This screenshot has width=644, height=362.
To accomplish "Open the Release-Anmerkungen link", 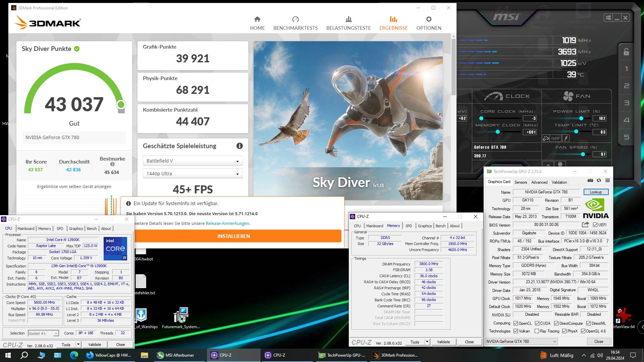I will click(227, 224).
